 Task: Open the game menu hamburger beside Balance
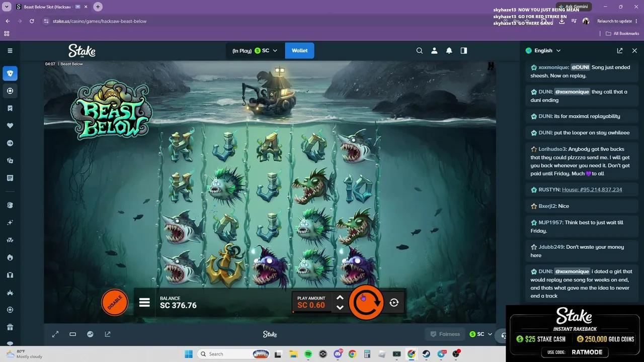[144, 303]
